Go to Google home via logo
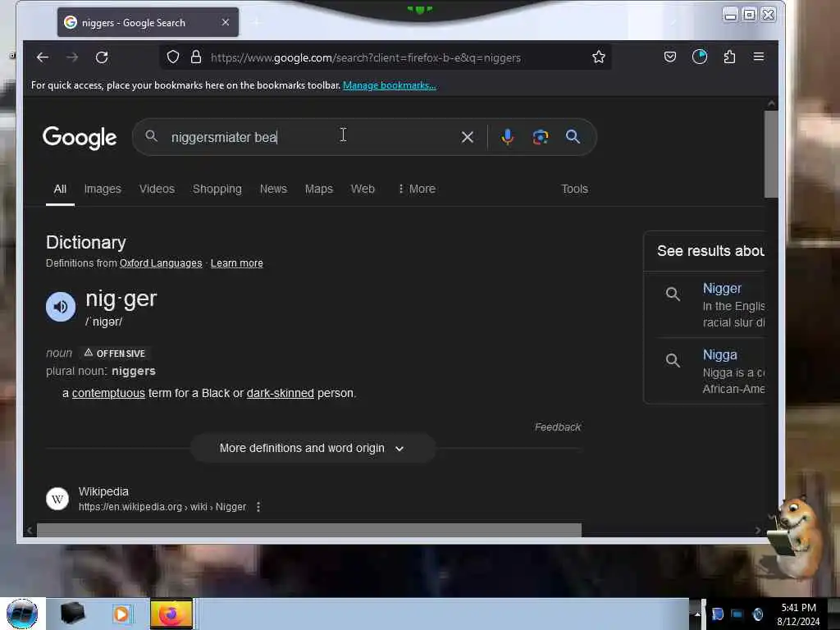Screen dimensions: 840x630 pyautogui.click(x=80, y=138)
